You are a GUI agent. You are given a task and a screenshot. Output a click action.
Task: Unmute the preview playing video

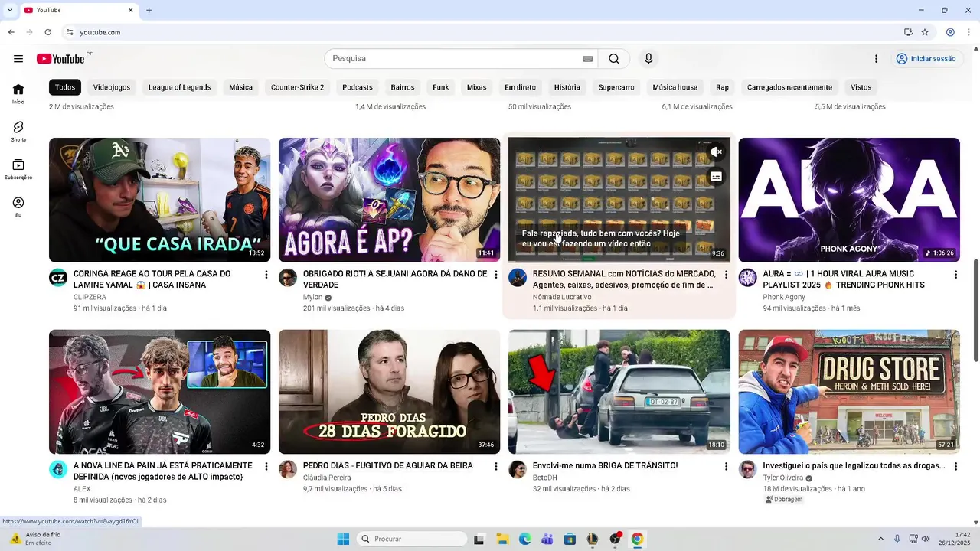click(716, 152)
